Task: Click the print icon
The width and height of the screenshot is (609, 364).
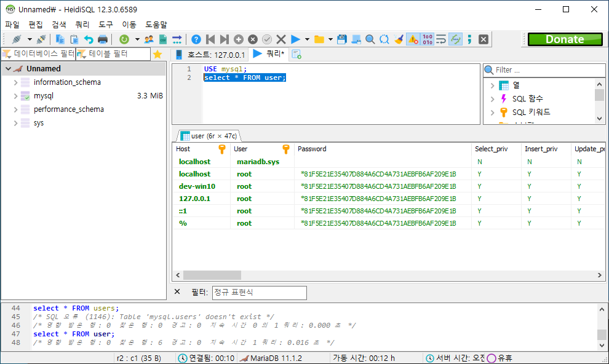Action: point(103,39)
